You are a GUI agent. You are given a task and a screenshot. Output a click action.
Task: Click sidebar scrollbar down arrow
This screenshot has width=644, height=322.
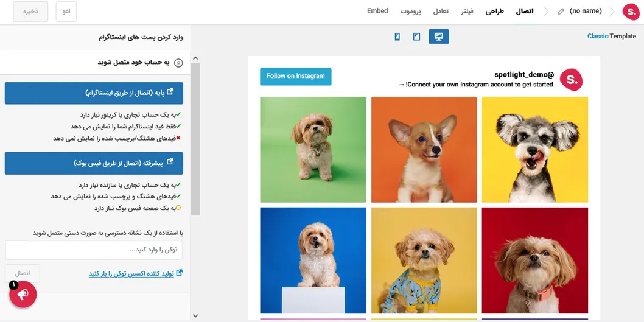pos(195,315)
